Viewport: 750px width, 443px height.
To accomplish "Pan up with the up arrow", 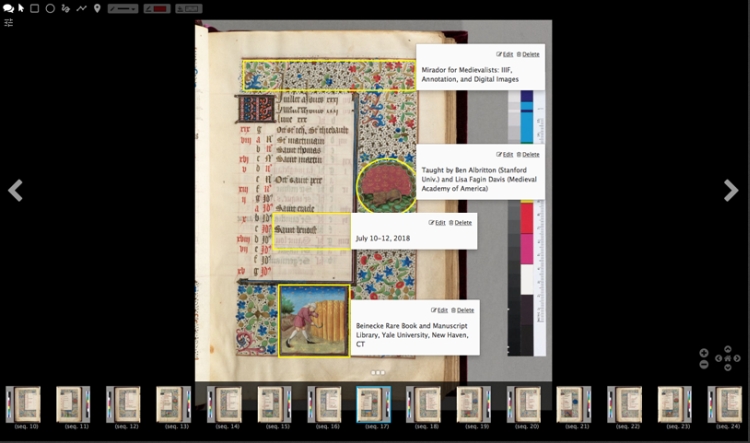I will [x=728, y=349].
